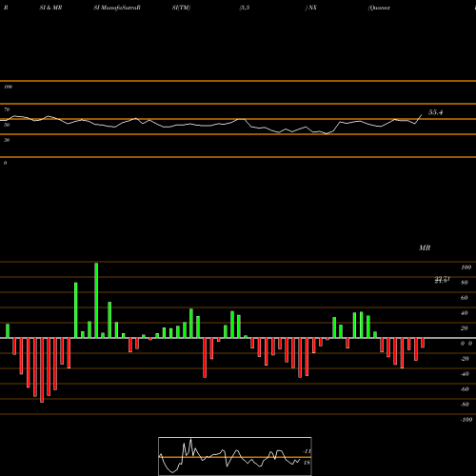476x476 pixels.
Task: Click the MR axis label -60
Action: 465,389
